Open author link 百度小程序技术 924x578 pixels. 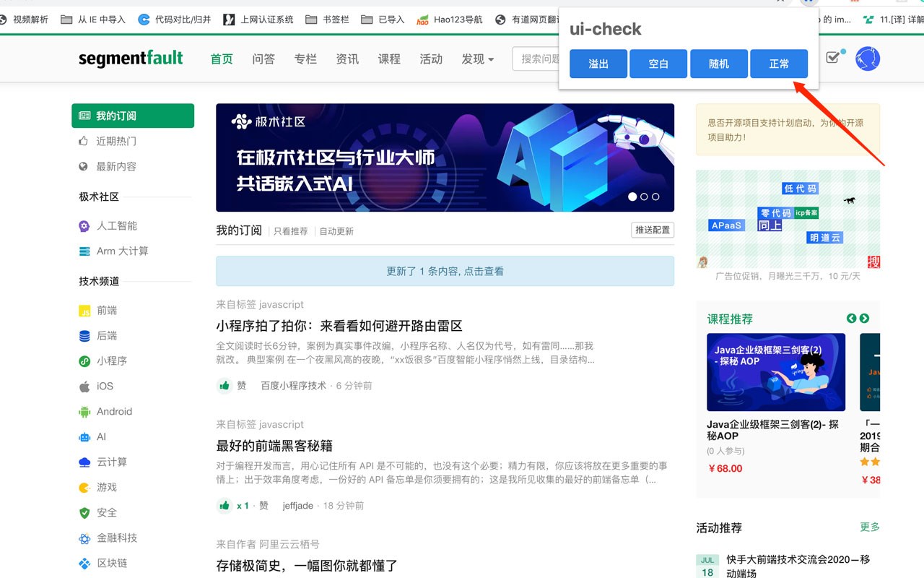[x=293, y=386]
